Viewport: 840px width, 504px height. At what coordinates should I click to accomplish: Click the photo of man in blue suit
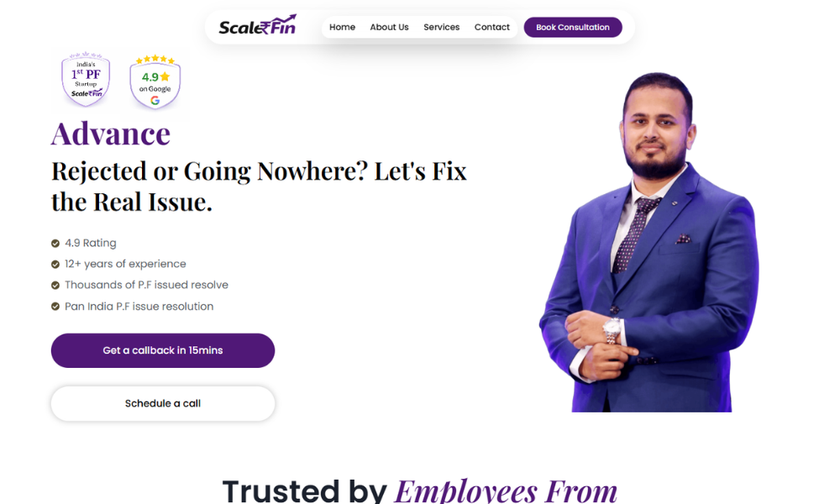[x=648, y=242]
